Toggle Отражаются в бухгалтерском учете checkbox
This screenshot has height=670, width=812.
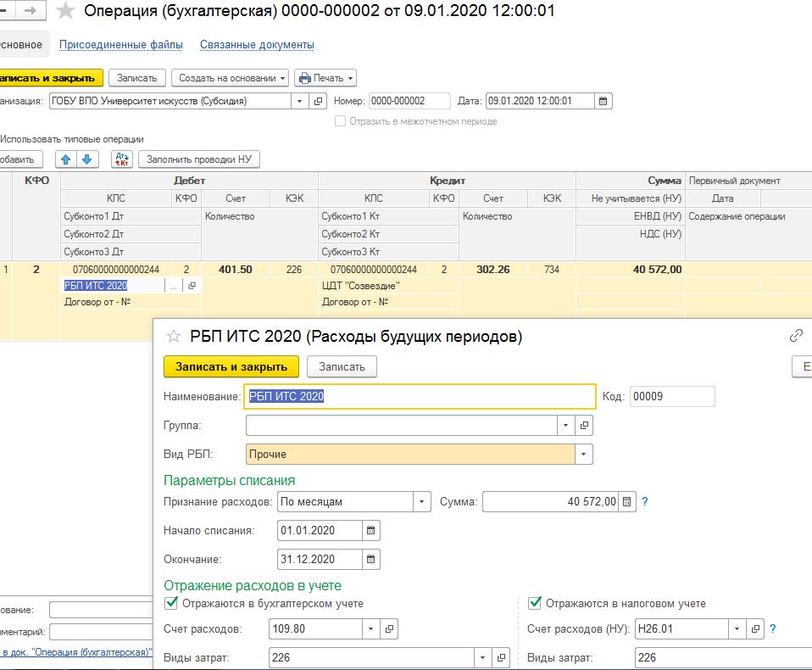171,603
